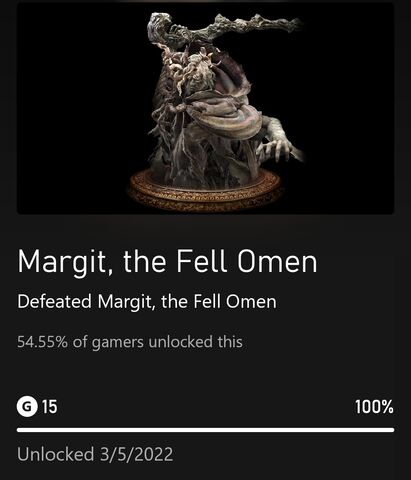Click the 100% completion label
411x480 pixels.
pyautogui.click(x=374, y=407)
